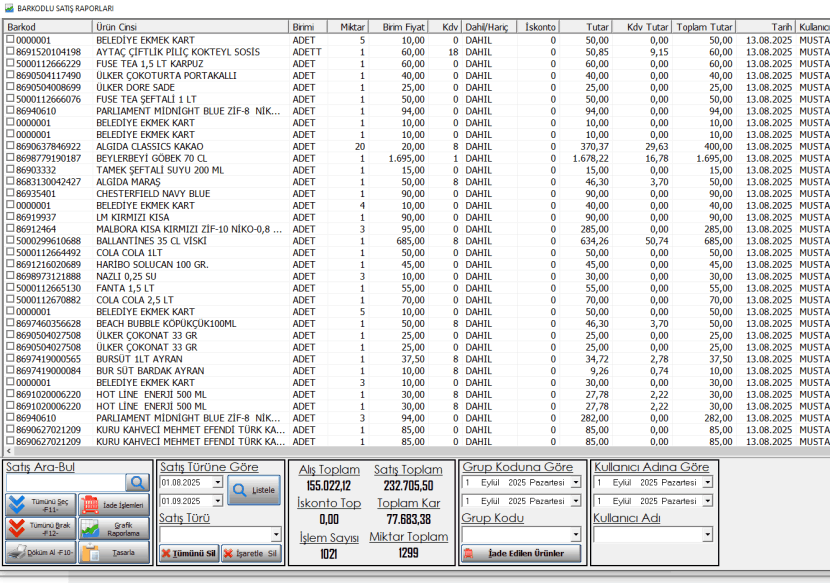Tick the HARIBO SOLUCAN 100 GR. checkbox
Viewport: 830px width, 583px height.
(10, 264)
